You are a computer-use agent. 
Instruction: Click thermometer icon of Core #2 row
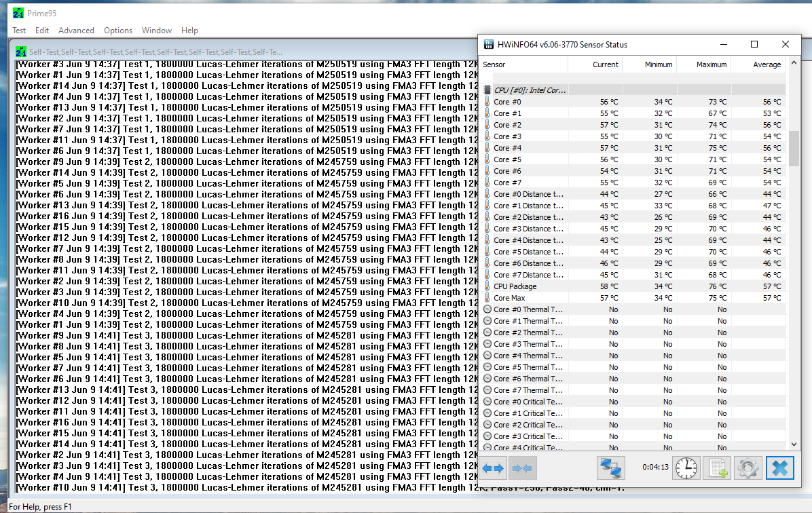[487, 125]
